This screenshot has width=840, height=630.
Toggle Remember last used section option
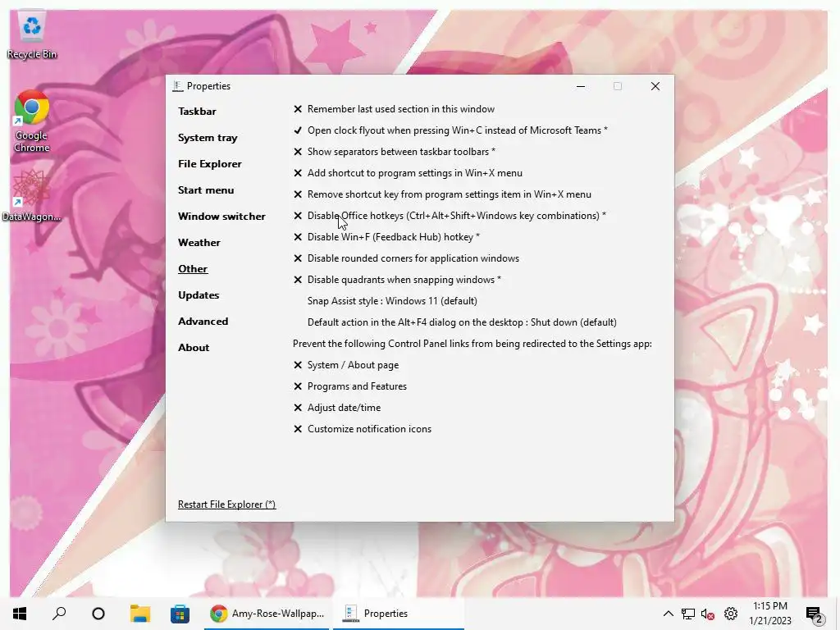point(394,109)
